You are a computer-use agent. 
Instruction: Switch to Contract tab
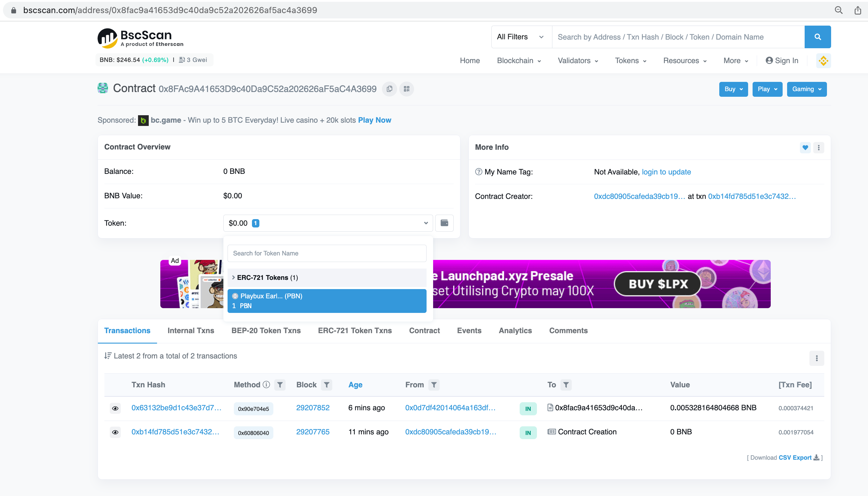point(424,330)
